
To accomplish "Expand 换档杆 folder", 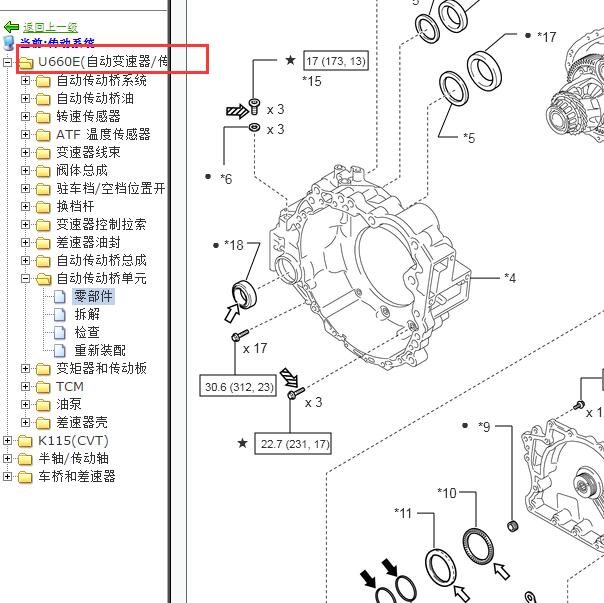I will [25, 207].
